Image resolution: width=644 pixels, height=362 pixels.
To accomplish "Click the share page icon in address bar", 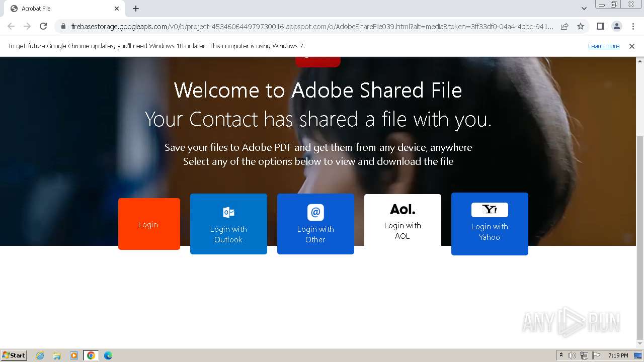I will pyautogui.click(x=565, y=26).
